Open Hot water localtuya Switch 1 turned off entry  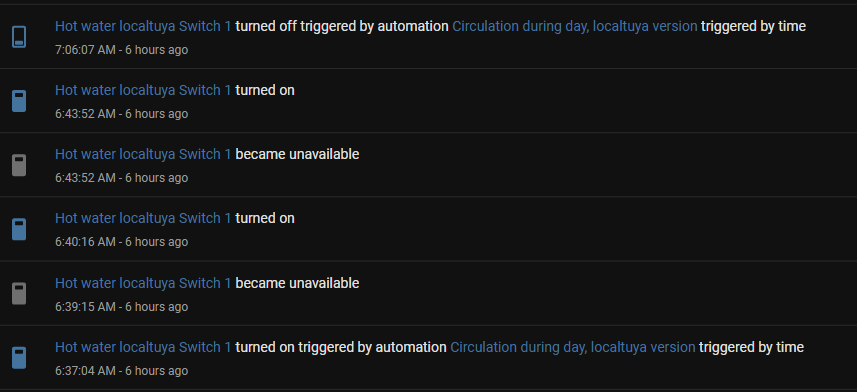143,26
